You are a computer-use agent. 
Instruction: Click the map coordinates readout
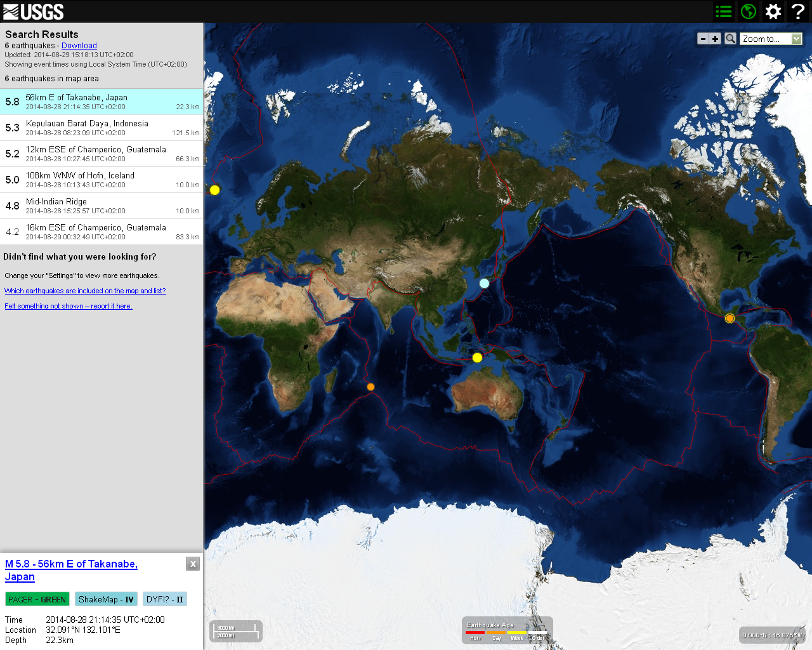[x=773, y=635]
